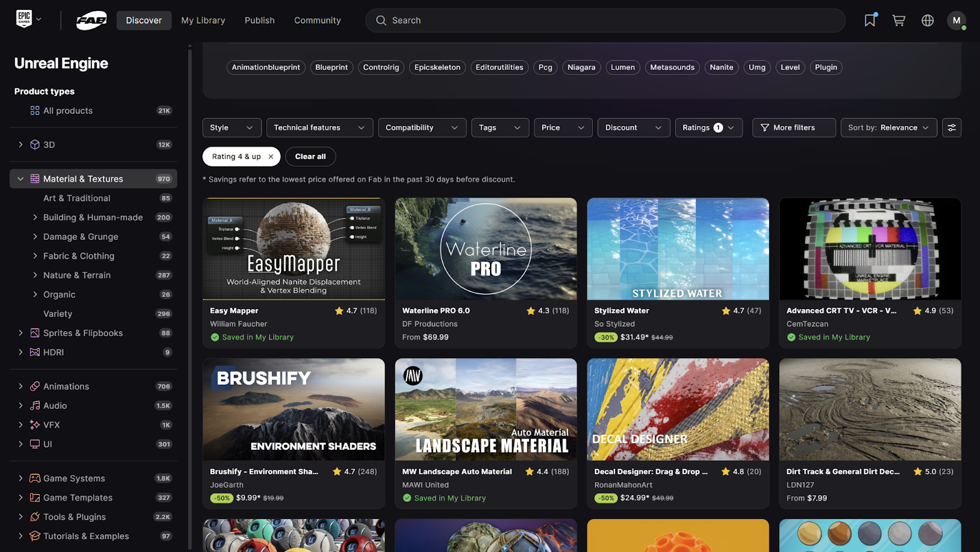Click the Audio music note icon

35,406
